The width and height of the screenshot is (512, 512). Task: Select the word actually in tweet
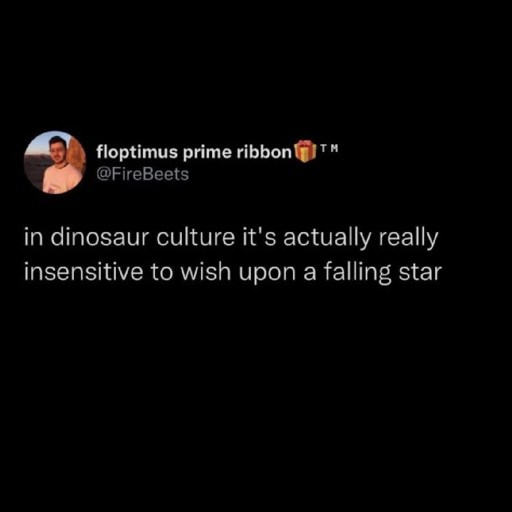(327, 239)
